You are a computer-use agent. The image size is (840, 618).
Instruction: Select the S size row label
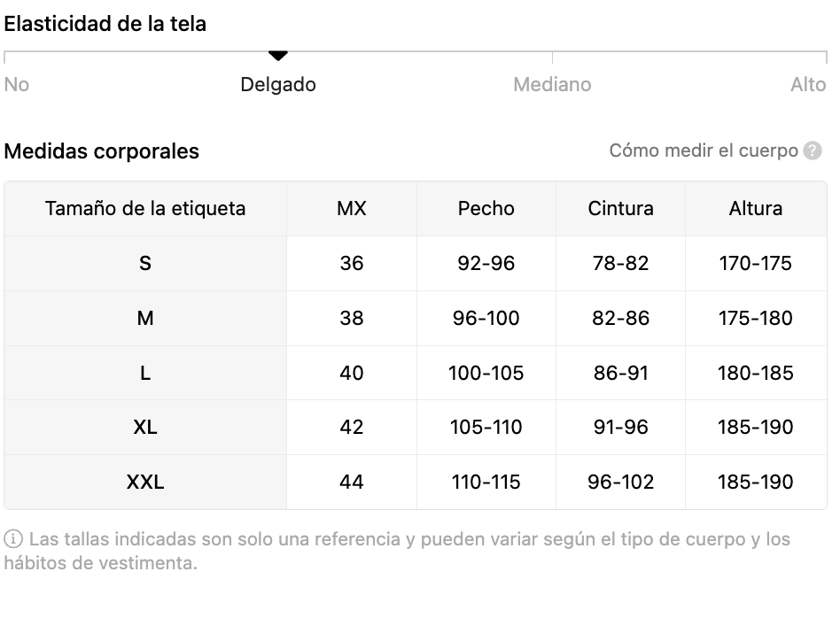click(x=145, y=264)
